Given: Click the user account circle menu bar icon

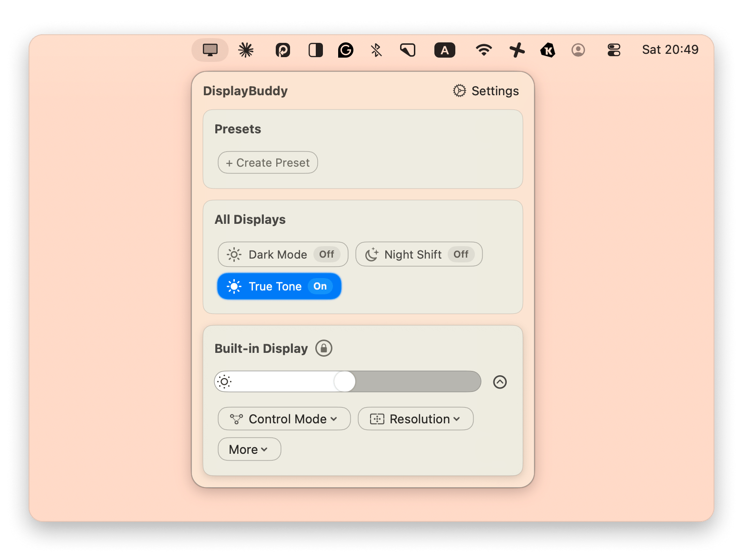Looking at the screenshot, I should pyautogui.click(x=578, y=50).
